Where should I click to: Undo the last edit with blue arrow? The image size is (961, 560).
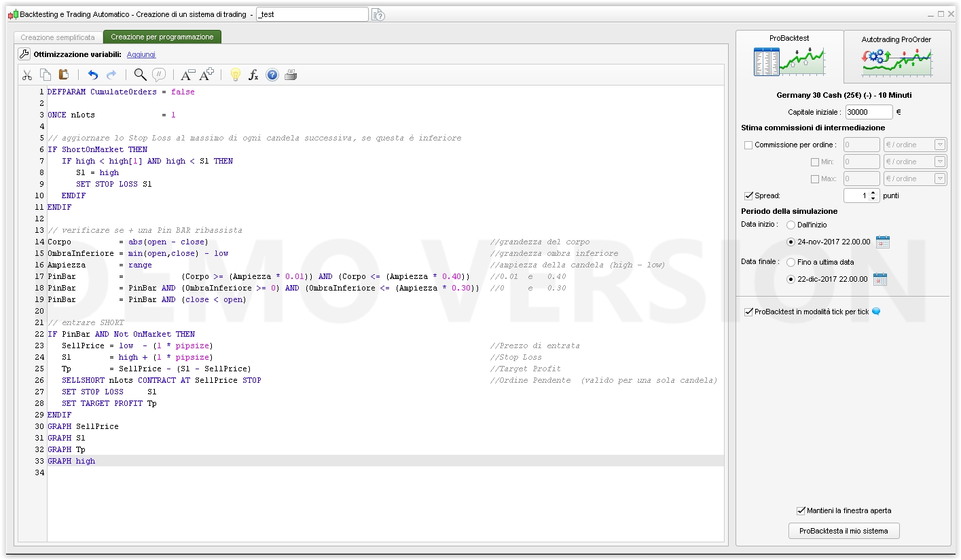(93, 75)
